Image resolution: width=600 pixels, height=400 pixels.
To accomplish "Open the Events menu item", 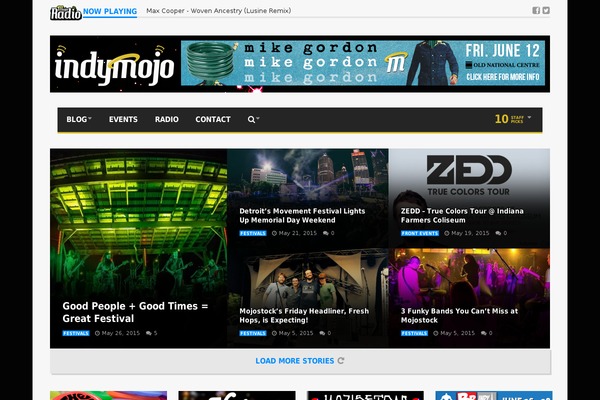I will click(123, 119).
